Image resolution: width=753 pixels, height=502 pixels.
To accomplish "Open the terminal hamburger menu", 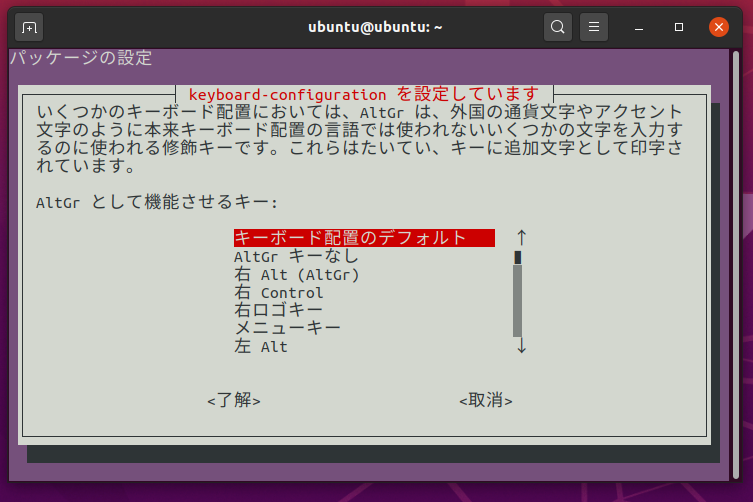I will coord(594,27).
